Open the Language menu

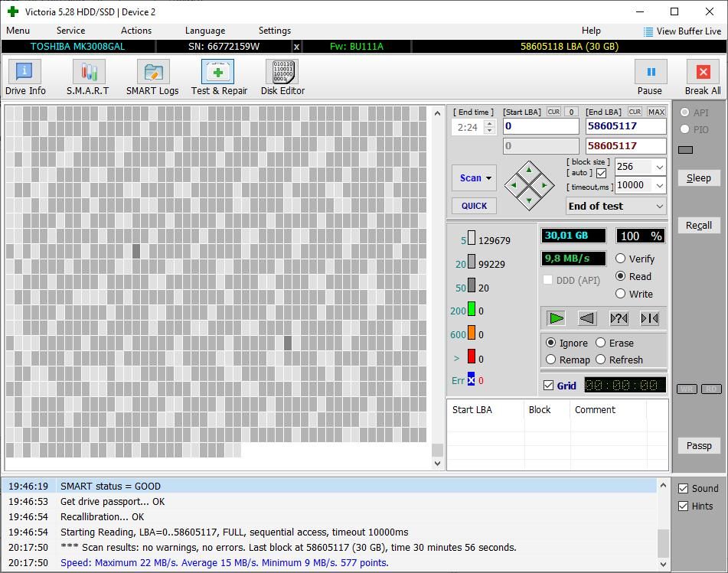(205, 31)
